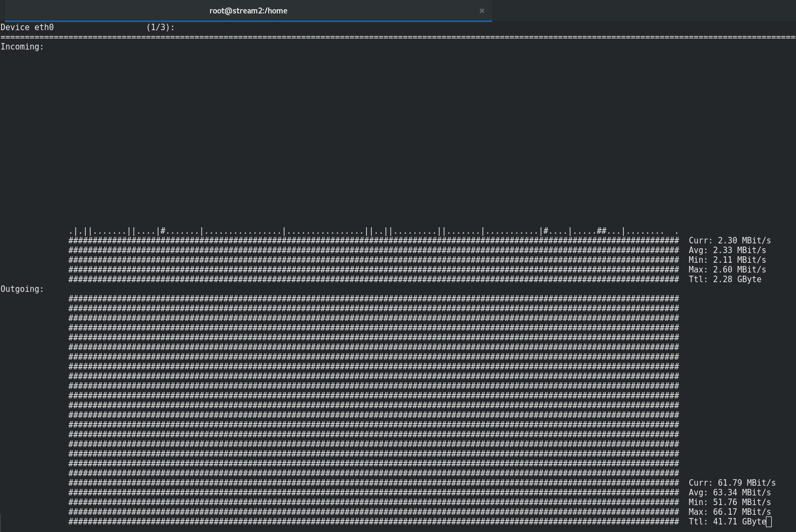Click the 'Incoming:' heading
The width and height of the screenshot is (796, 532).
(x=22, y=47)
